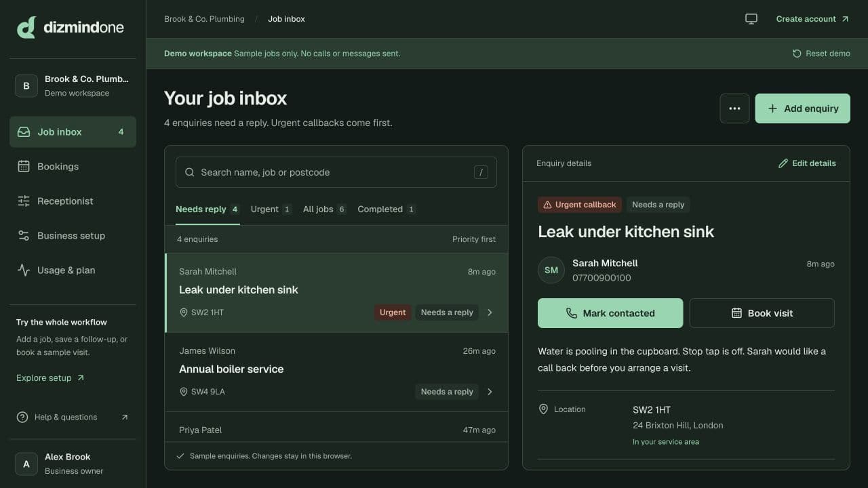
Task: Open the Create account link
Action: pos(812,19)
